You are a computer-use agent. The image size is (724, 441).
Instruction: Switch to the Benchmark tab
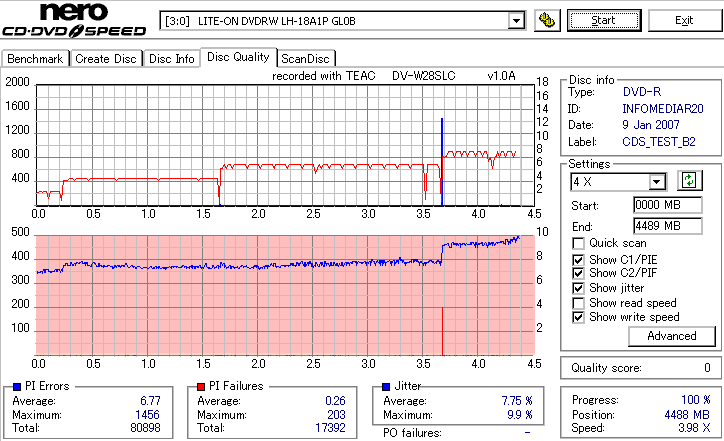pyautogui.click(x=36, y=59)
